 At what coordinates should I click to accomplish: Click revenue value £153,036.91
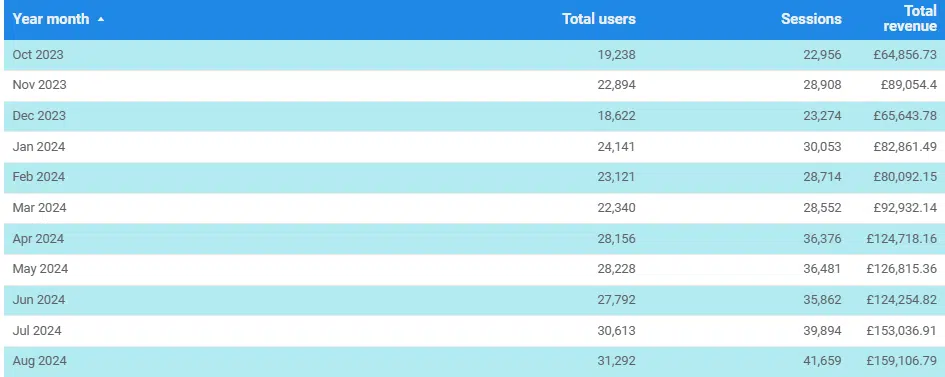(x=902, y=331)
